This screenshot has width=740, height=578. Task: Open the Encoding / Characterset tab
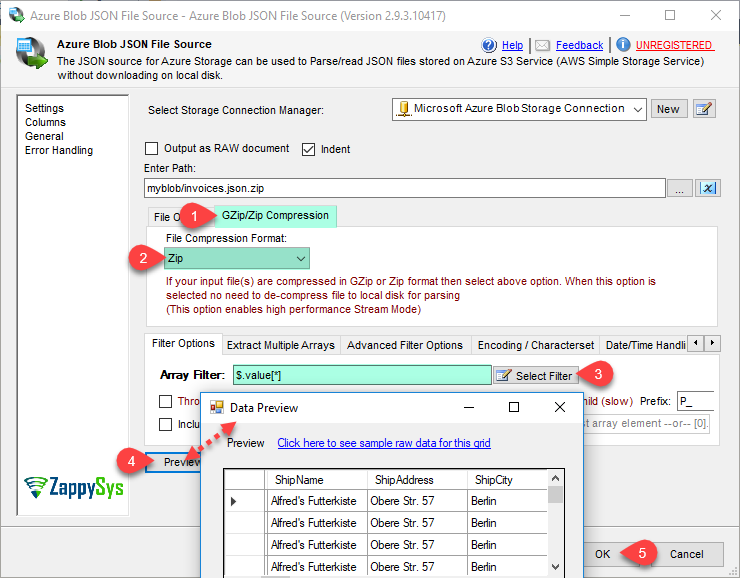click(536, 345)
